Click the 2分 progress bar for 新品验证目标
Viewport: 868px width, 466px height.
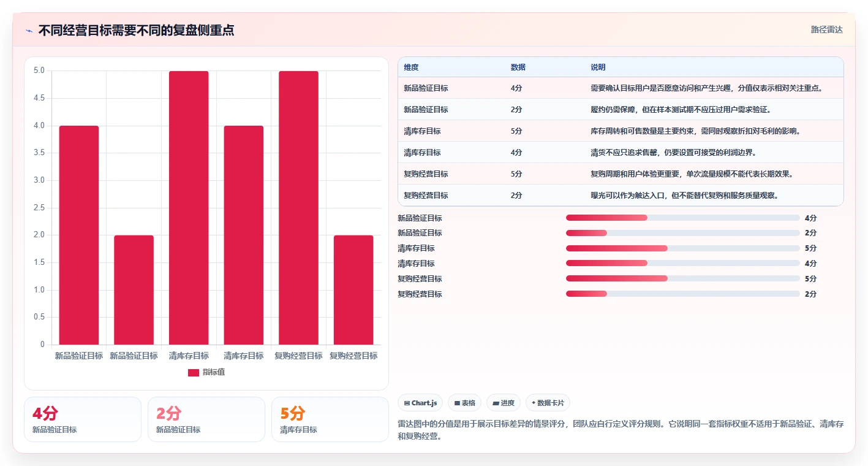point(682,233)
